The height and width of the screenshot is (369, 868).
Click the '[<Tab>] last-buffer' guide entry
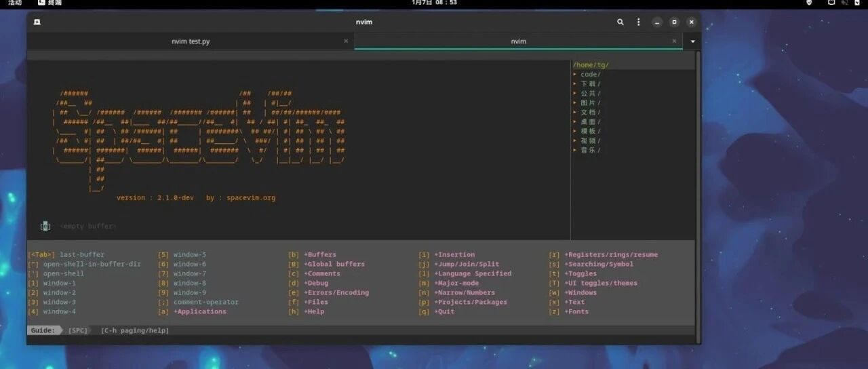66,255
